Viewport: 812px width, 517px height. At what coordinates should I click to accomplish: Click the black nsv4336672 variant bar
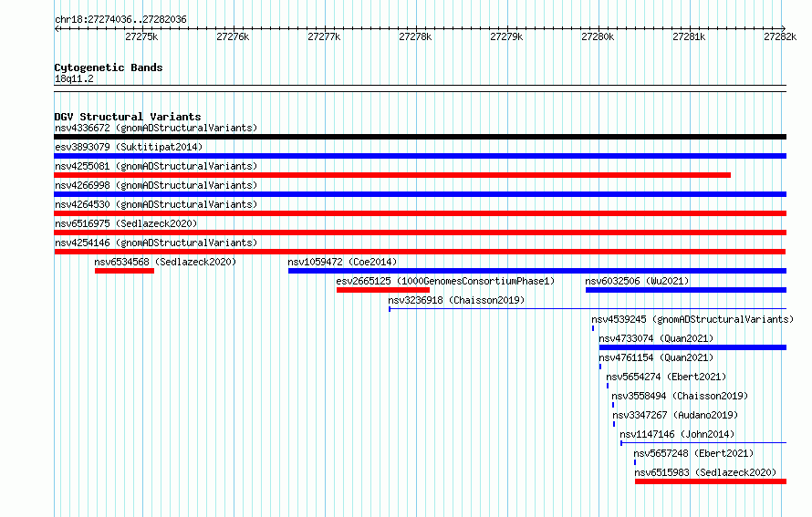click(420, 137)
